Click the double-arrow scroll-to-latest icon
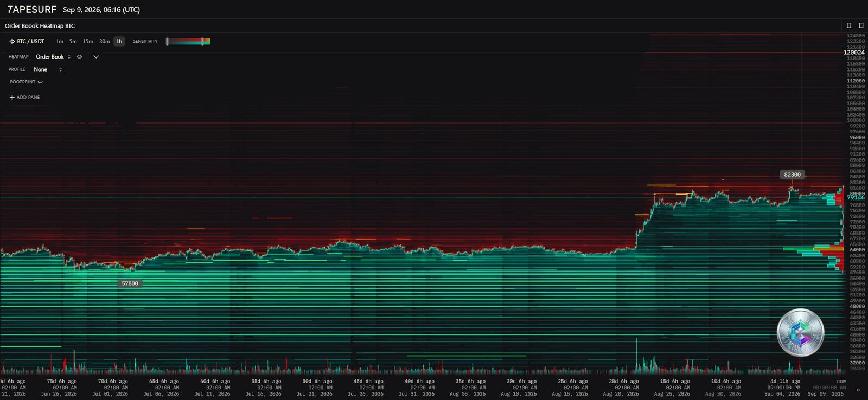This screenshot has height=400, width=868. (858, 390)
